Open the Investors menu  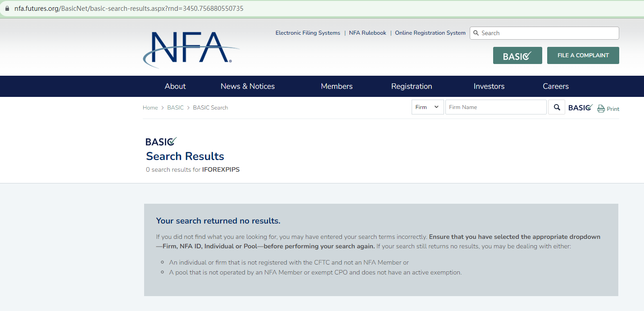(x=489, y=86)
